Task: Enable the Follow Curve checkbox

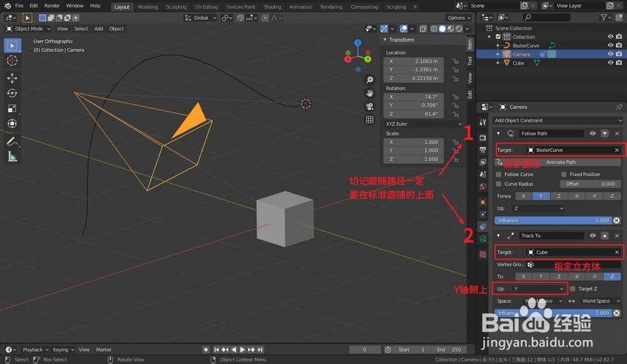Action: pos(498,175)
